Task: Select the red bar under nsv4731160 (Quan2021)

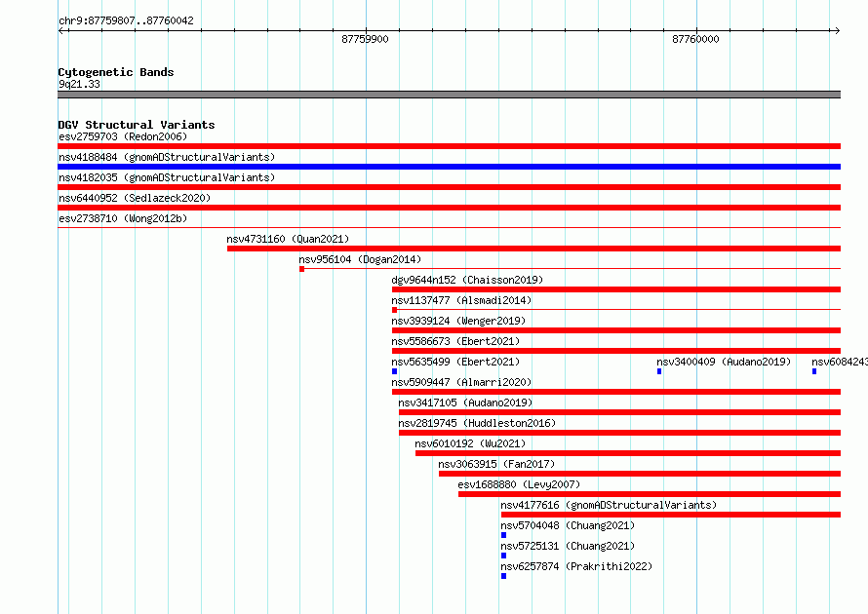Action: pos(533,249)
